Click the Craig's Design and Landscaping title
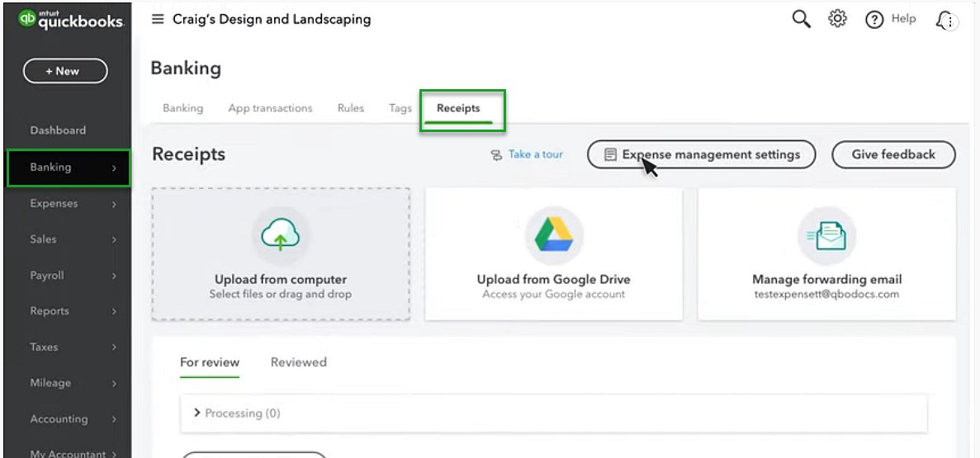980x458 pixels. (x=272, y=19)
